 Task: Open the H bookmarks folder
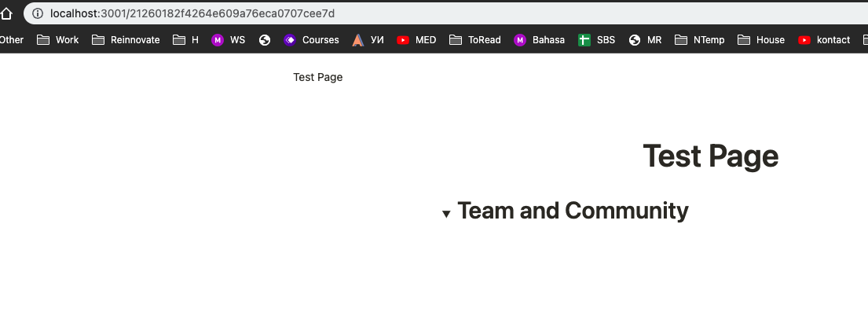pyautogui.click(x=185, y=40)
